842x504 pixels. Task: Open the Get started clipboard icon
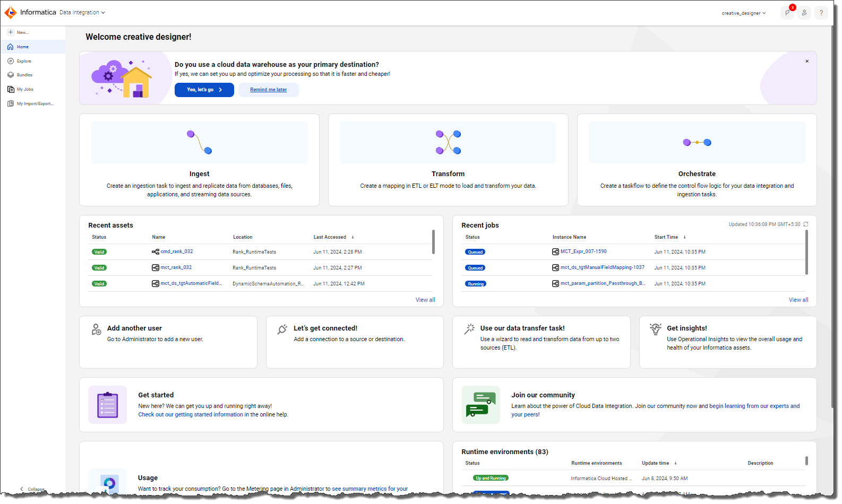[x=108, y=405]
